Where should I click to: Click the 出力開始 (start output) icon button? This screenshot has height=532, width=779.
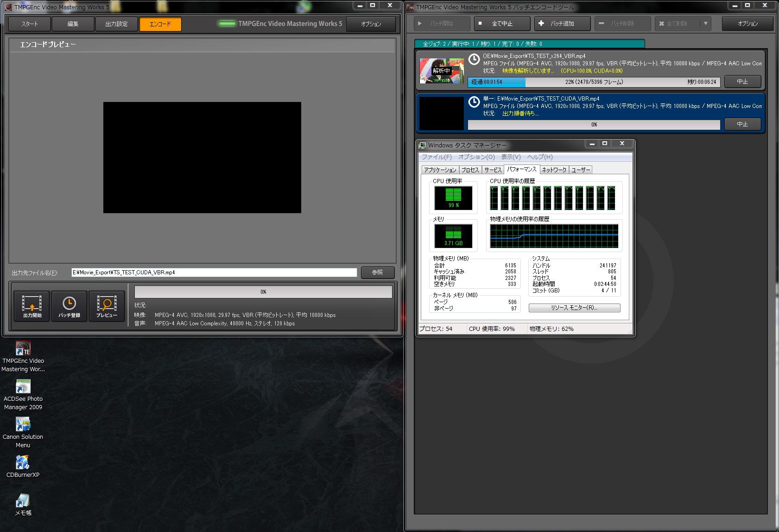coord(32,305)
